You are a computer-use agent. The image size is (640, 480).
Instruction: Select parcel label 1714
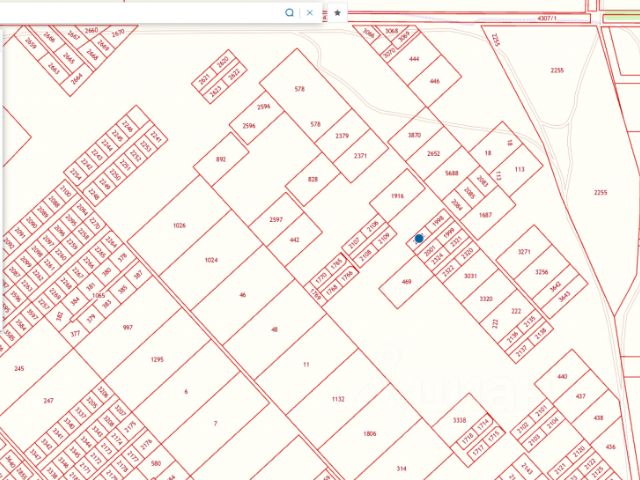(x=483, y=424)
